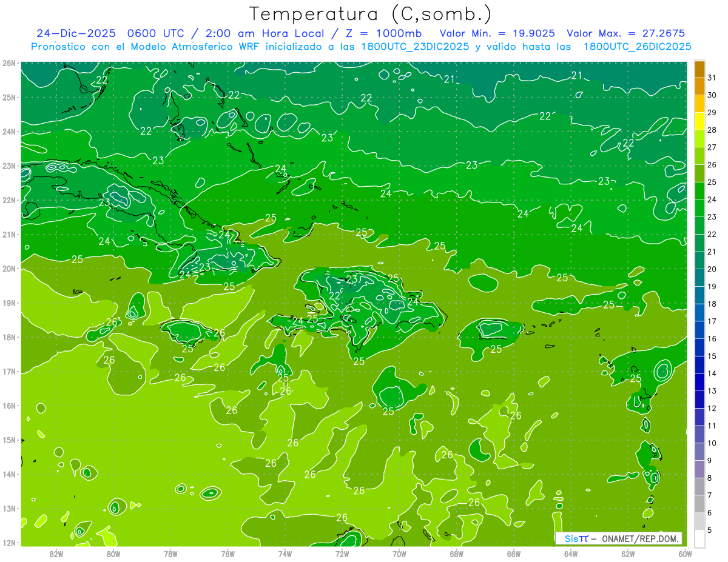The image size is (728, 562).
Task: Click the colorbar label "5"
Action: (x=709, y=530)
